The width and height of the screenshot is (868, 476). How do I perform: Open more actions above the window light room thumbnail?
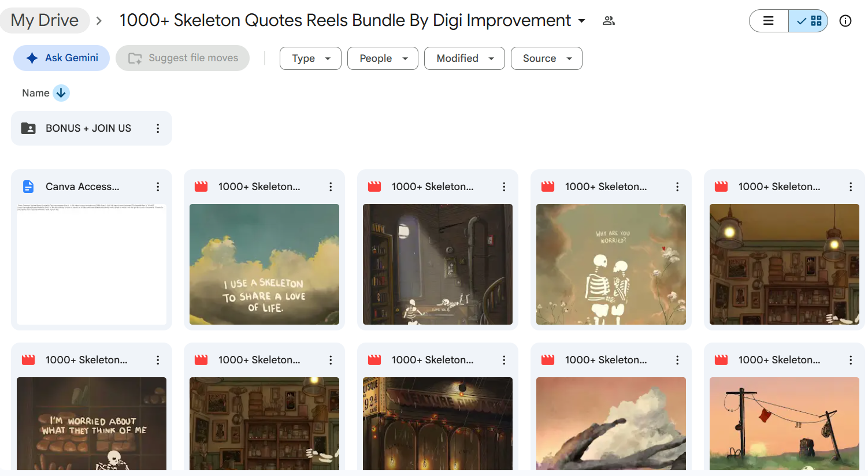click(x=504, y=187)
